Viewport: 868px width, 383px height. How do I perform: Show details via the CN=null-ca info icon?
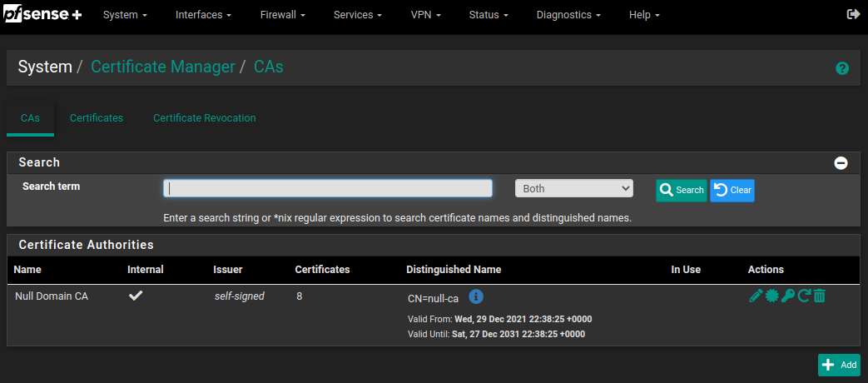coord(476,296)
